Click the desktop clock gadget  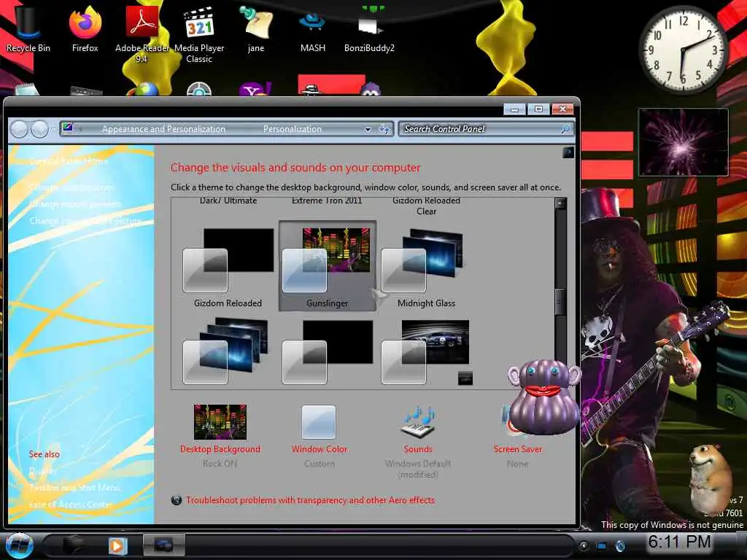(x=683, y=50)
